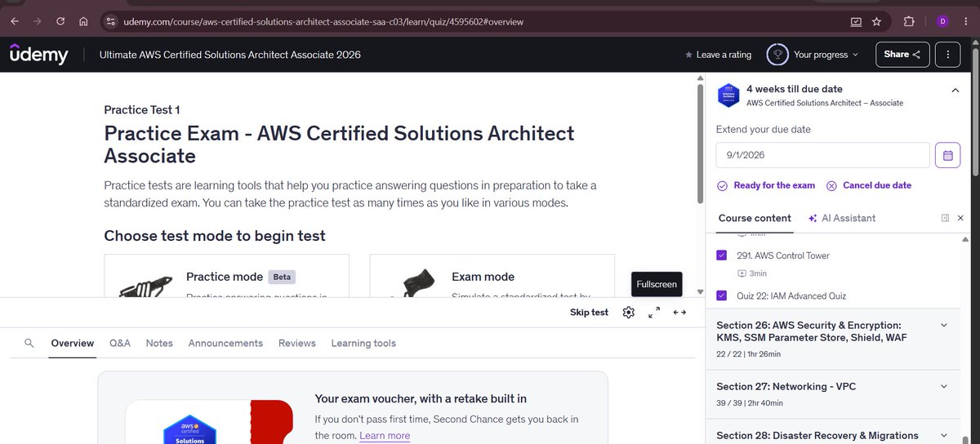980x444 pixels.
Task: Enter fullscreen with the expand arrows icon
Action: point(654,312)
